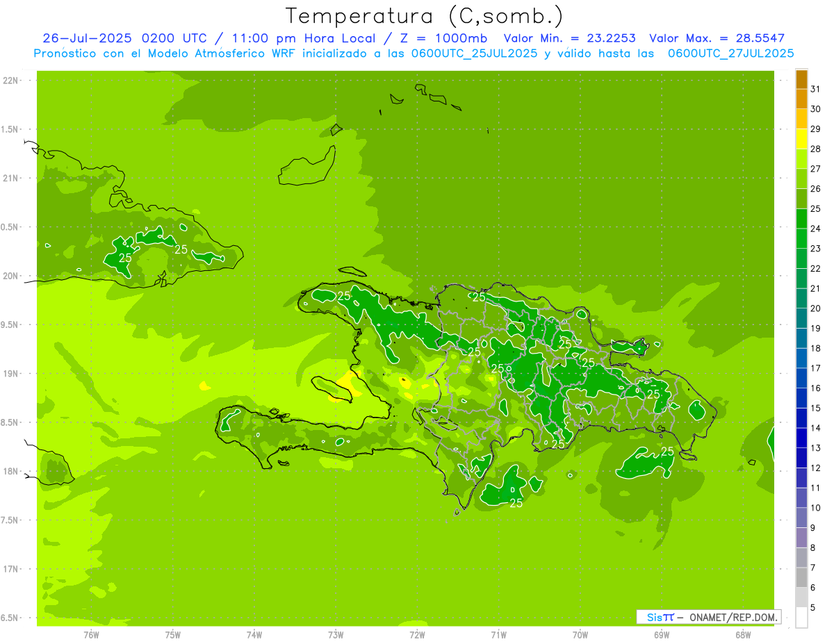Screen dimensions: 834x644
Task: Click the '73W' longitude label
Action: (x=336, y=634)
